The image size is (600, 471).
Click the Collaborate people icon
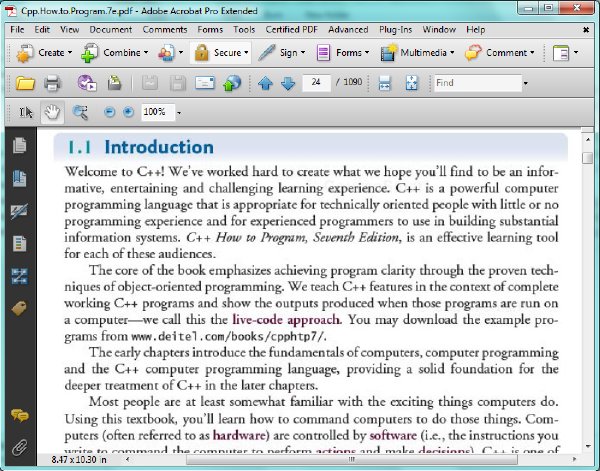[166, 53]
